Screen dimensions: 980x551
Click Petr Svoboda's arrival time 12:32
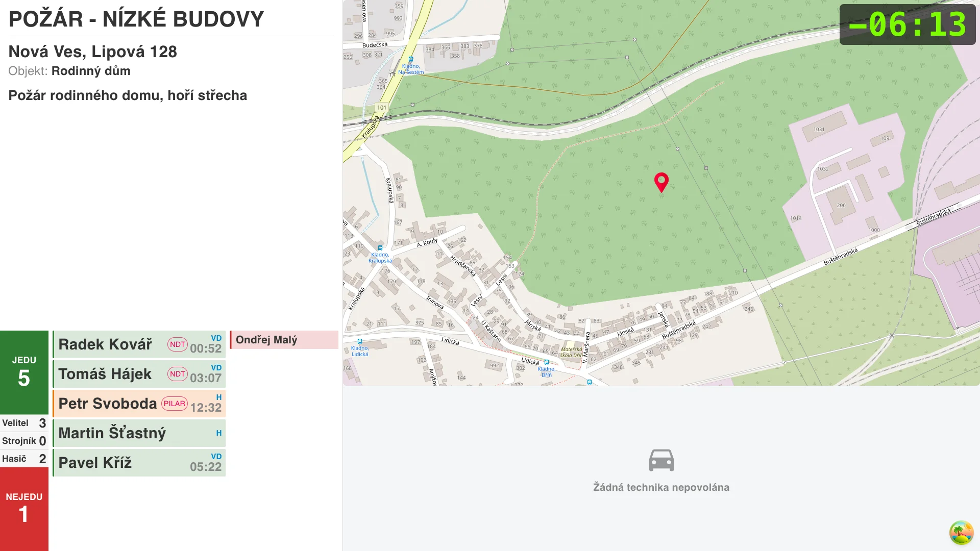coord(206,408)
